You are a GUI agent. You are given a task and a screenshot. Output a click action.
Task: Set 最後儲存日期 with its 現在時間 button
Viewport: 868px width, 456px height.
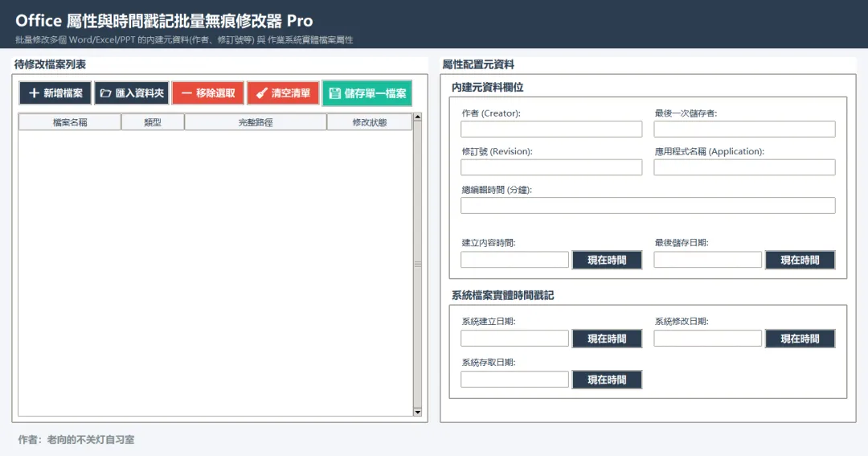pos(800,260)
